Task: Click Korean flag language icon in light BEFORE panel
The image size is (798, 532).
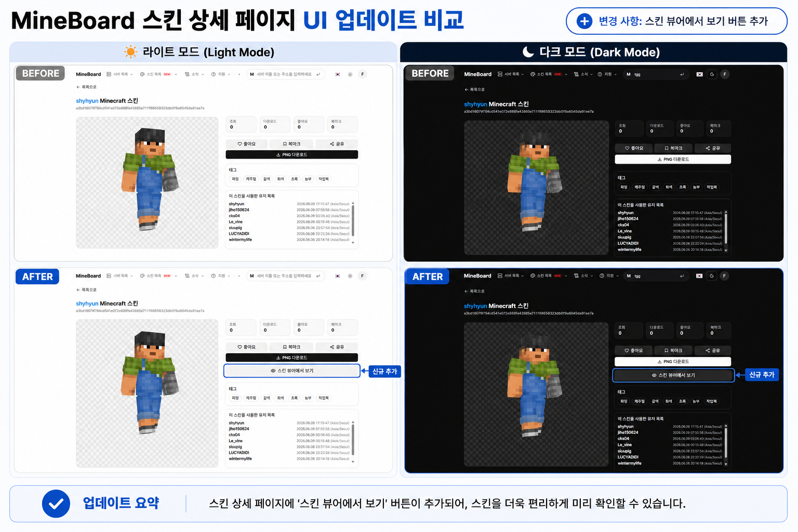Action: click(x=338, y=74)
